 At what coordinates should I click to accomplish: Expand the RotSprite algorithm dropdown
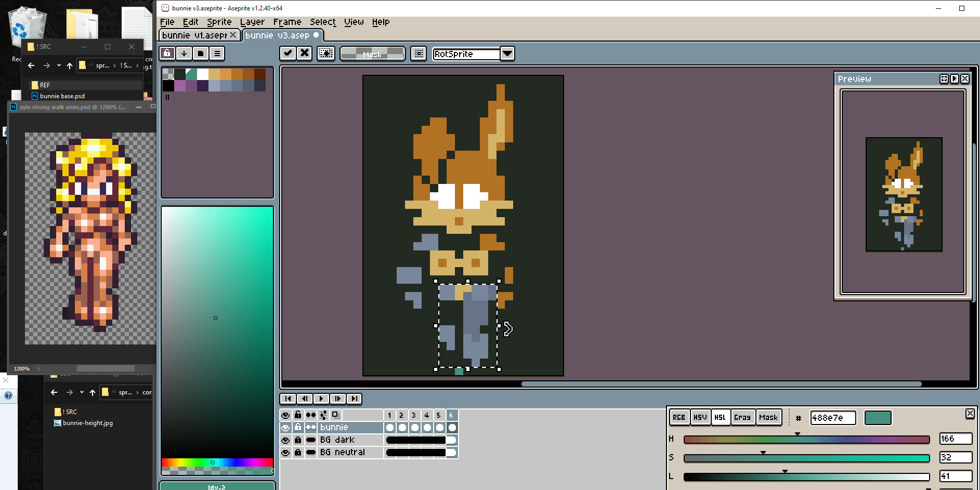coord(507,54)
